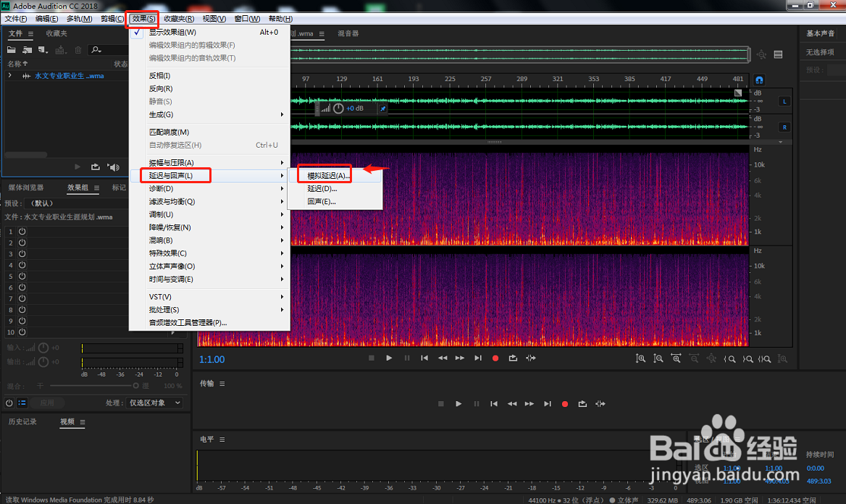This screenshot has width=846, height=504.
Task: Toggle power for effects rack slot 8
Action: (x=22, y=310)
